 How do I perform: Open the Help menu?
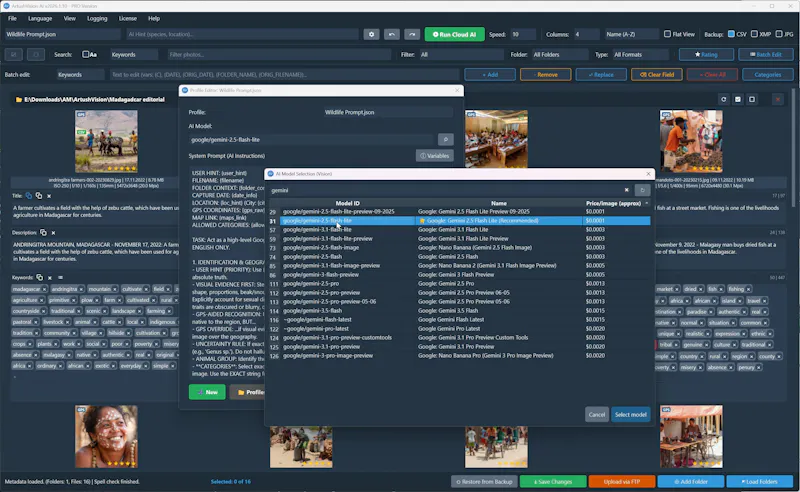click(x=154, y=18)
